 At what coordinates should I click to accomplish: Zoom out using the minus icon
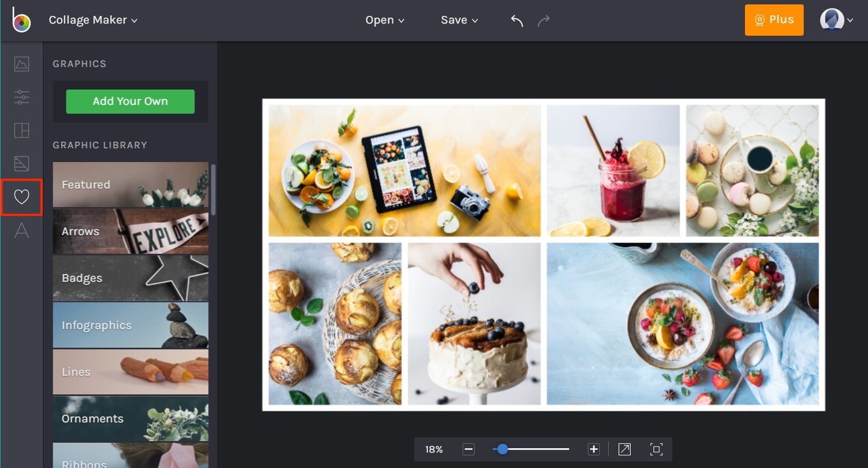pos(468,449)
